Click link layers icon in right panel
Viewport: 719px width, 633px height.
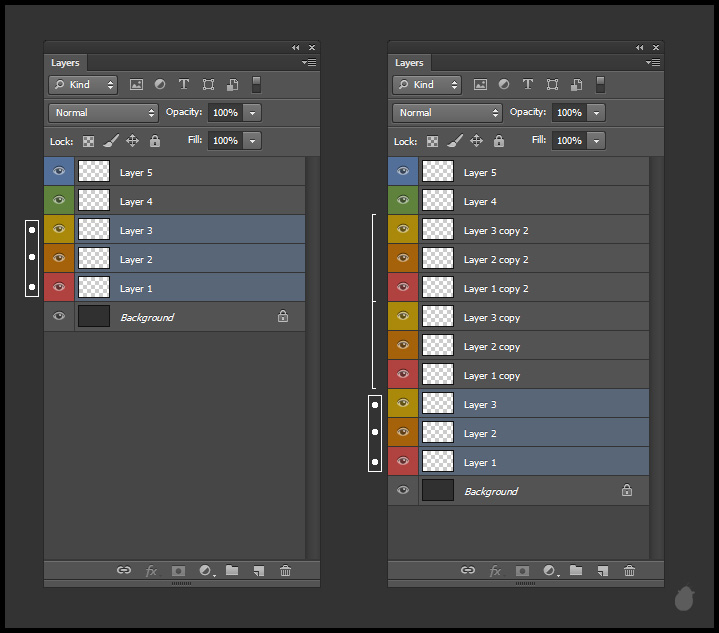click(467, 570)
